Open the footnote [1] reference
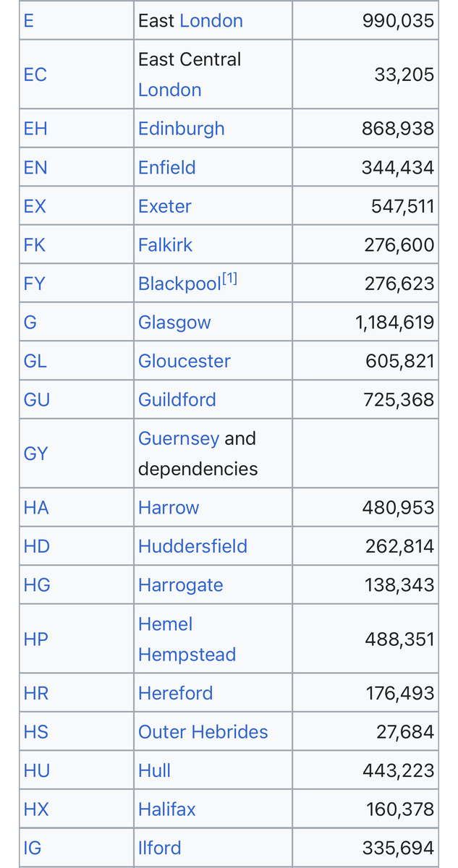 coord(229,278)
